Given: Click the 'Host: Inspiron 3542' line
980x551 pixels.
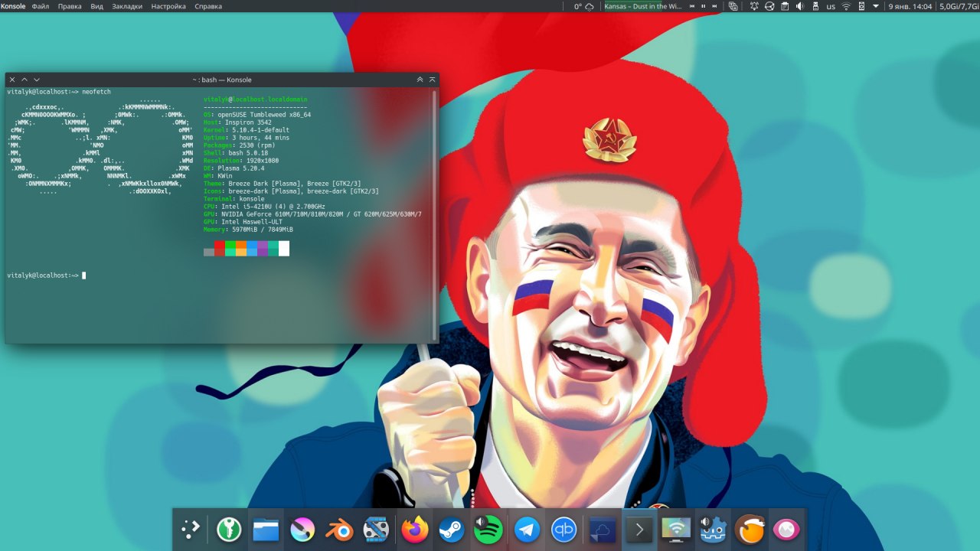Looking at the screenshot, I should 237,122.
